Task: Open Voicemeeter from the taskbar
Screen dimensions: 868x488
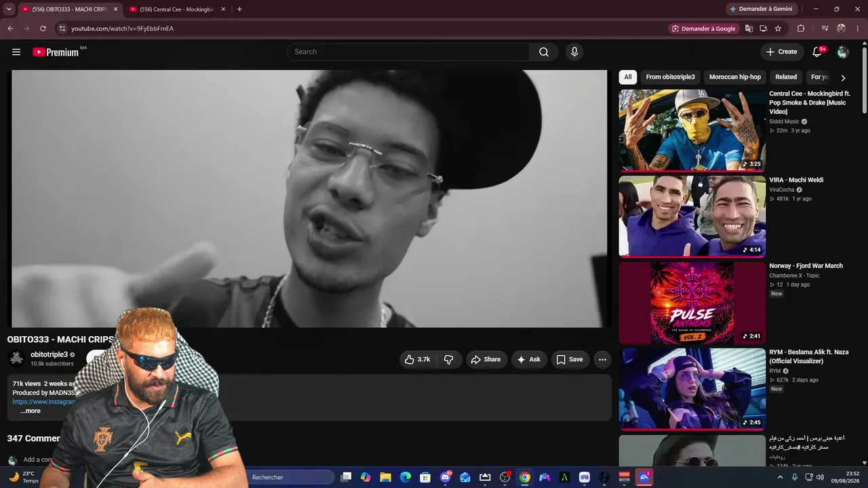Action: (625, 477)
